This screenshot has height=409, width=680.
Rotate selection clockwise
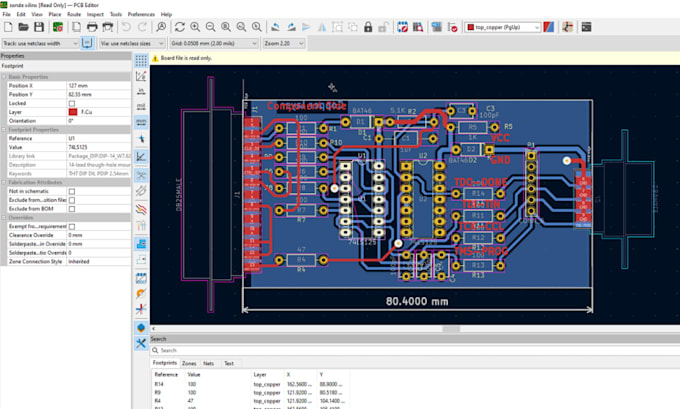291,27
